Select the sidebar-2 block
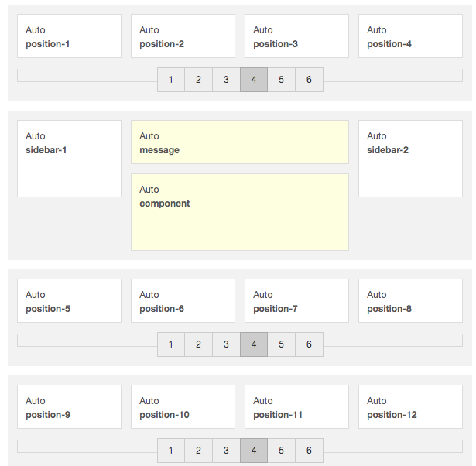 pyautogui.click(x=410, y=159)
